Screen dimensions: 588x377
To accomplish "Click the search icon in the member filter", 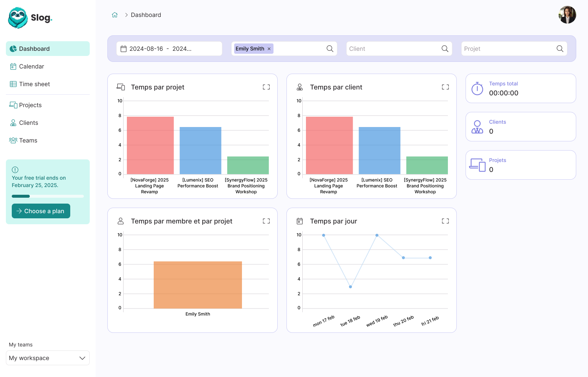I will 330,49.
